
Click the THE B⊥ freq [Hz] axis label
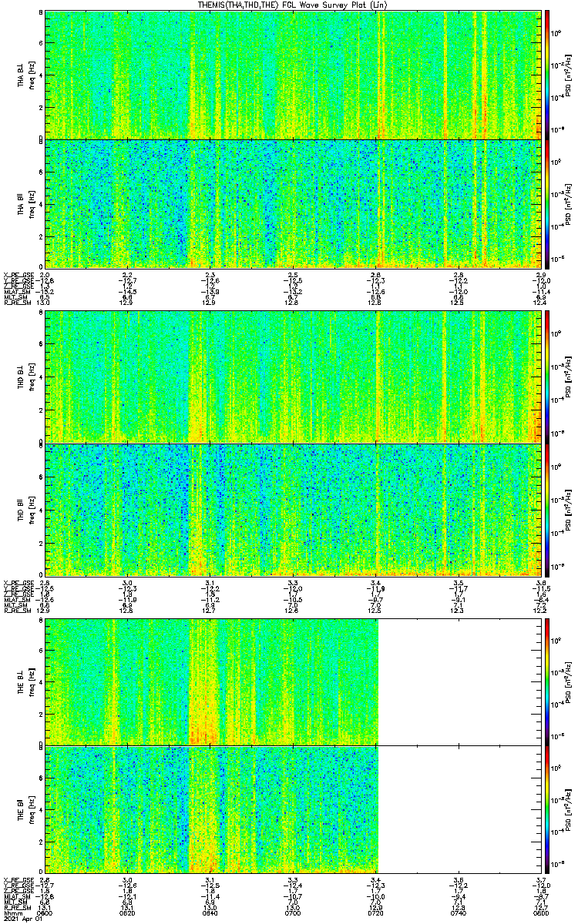[32, 682]
